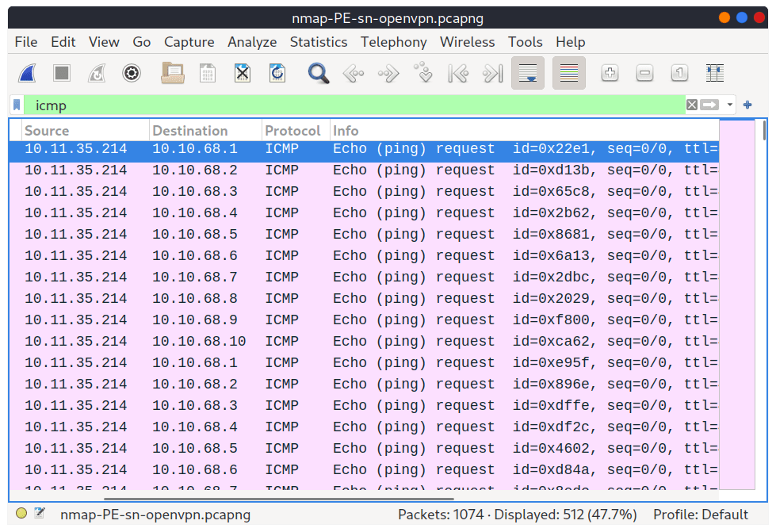Toggle auto-scroll during live capture
The width and height of the screenshot is (776, 532).
pos(528,73)
